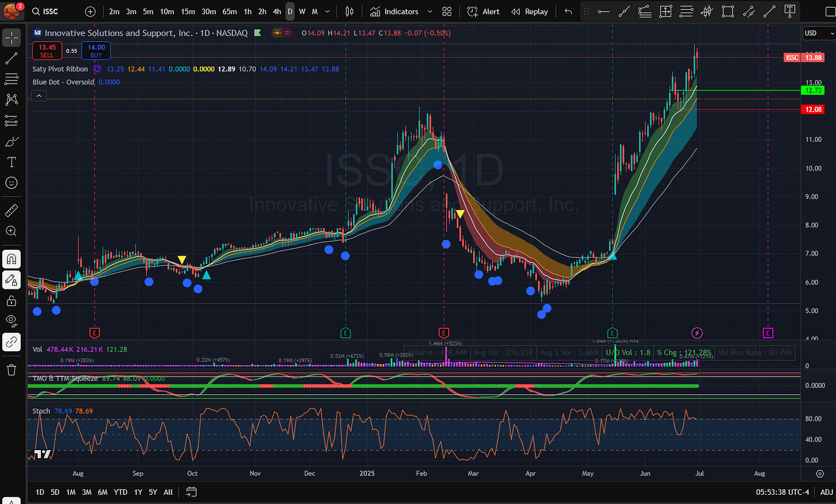
Task: Click the undo arrow
Action: [568, 11]
